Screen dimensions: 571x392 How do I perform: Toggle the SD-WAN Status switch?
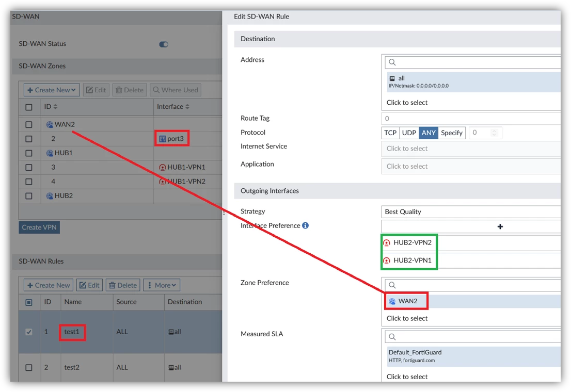pos(164,44)
